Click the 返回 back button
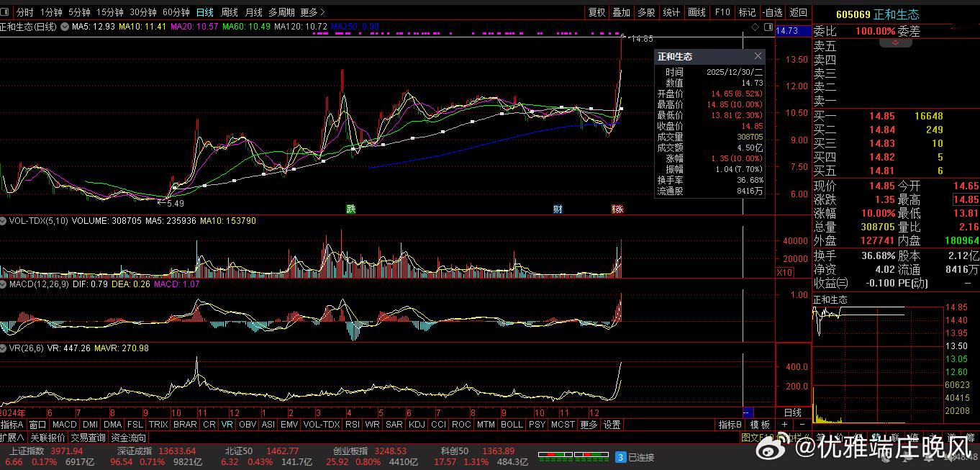 click(798, 12)
